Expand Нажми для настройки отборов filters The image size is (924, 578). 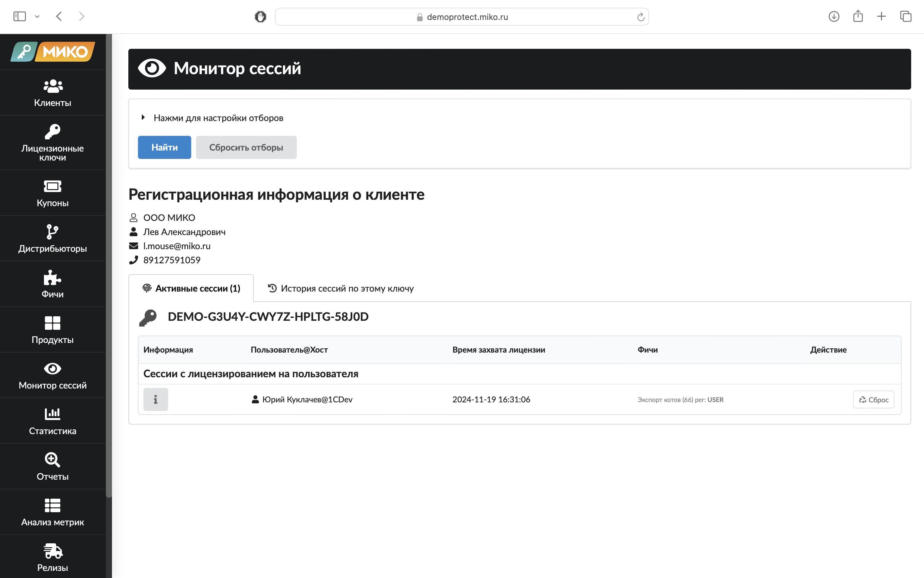point(212,118)
